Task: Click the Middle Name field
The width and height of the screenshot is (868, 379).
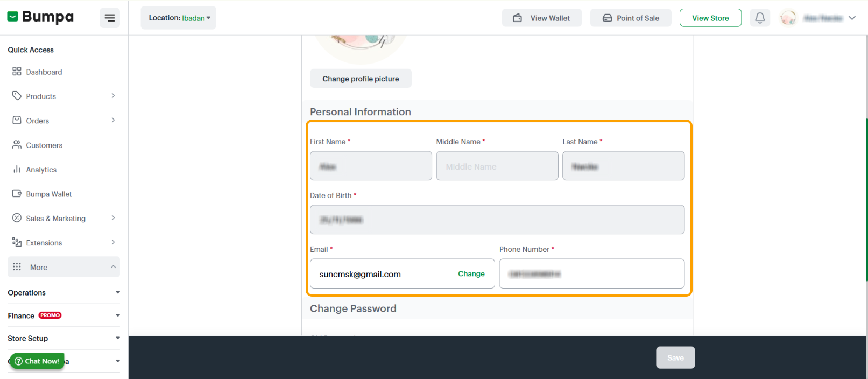Action: pos(497,166)
